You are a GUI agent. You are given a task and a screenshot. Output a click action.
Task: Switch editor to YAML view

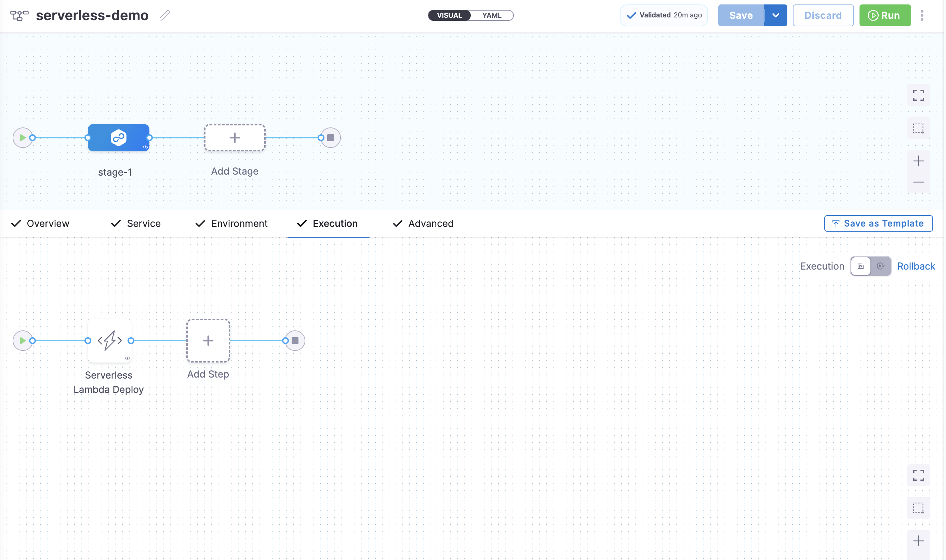(492, 15)
